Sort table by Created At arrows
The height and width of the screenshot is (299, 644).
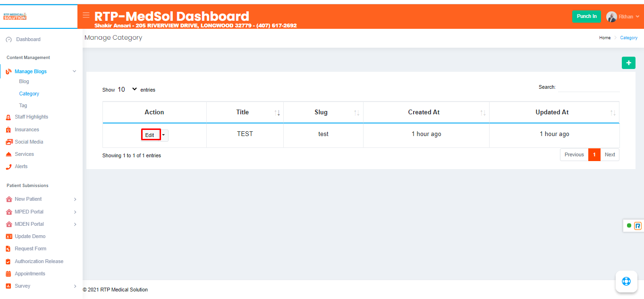tap(483, 113)
